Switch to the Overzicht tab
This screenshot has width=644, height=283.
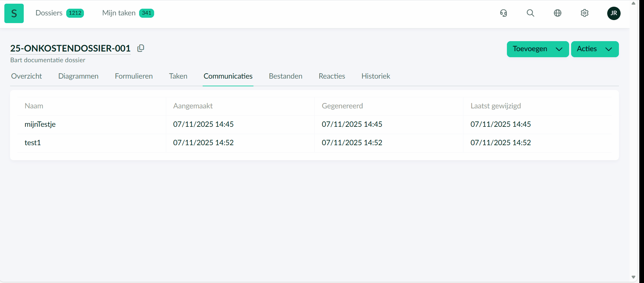(x=26, y=76)
